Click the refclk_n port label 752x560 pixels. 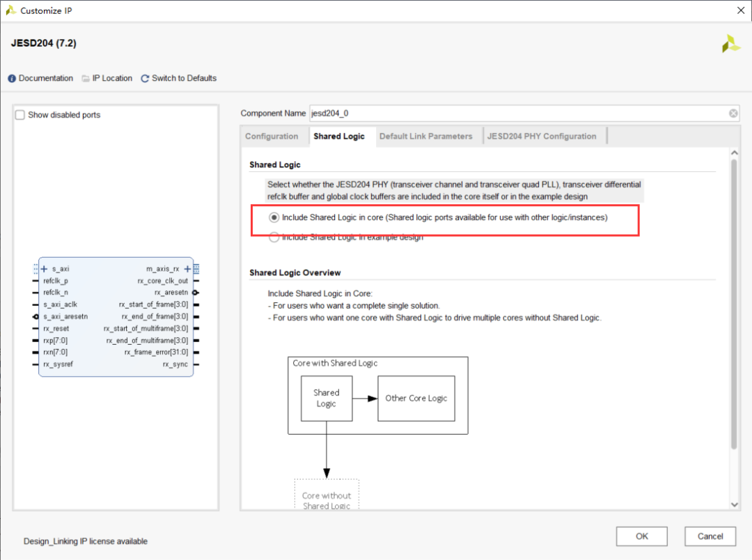point(56,293)
